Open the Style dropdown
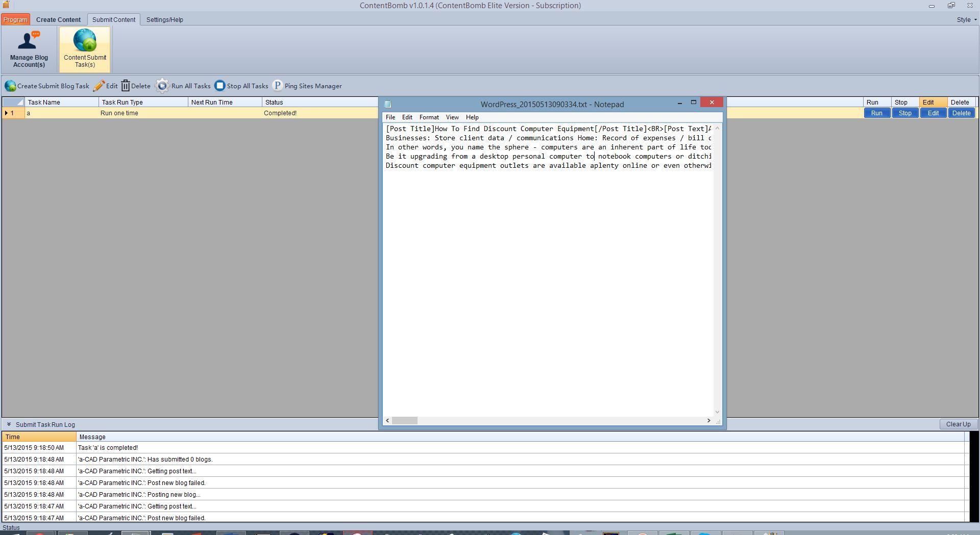 967,20
